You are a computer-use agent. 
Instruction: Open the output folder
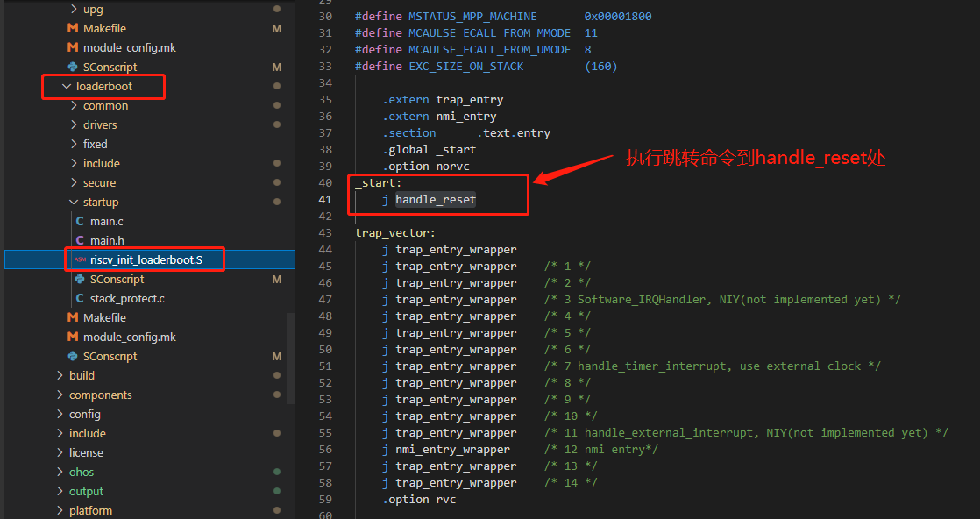86,492
